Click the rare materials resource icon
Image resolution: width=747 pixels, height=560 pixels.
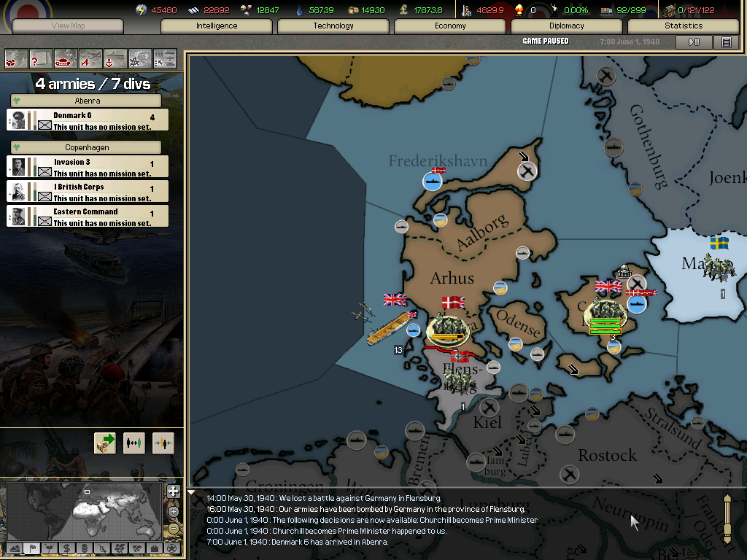[246, 10]
